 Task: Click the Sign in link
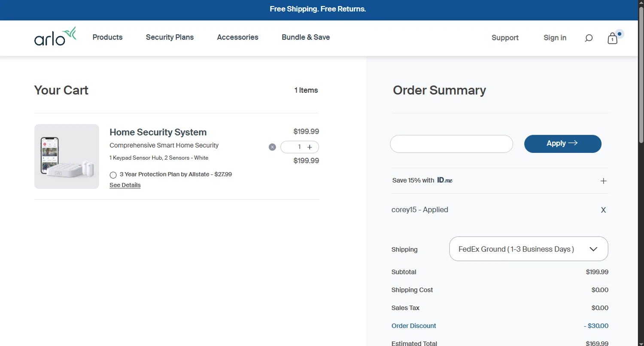tap(555, 38)
